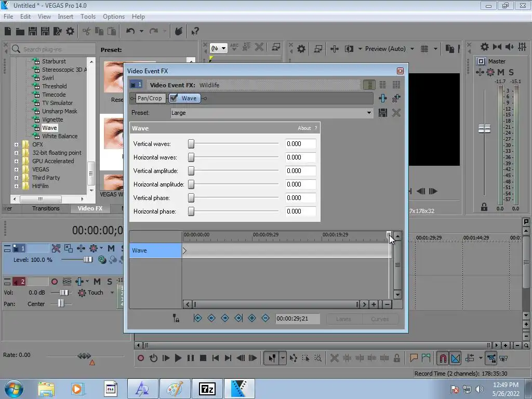
Task: Toggle Automatic Crossfades icon
Action: tap(456, 358)
